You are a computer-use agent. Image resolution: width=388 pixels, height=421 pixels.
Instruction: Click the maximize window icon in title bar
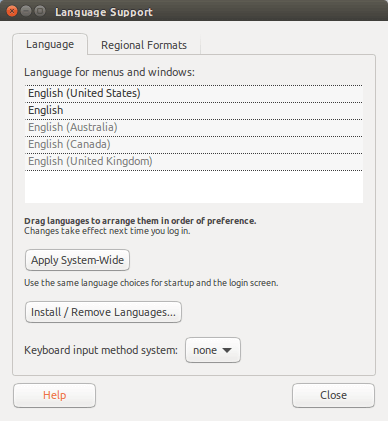coord(40,11)
